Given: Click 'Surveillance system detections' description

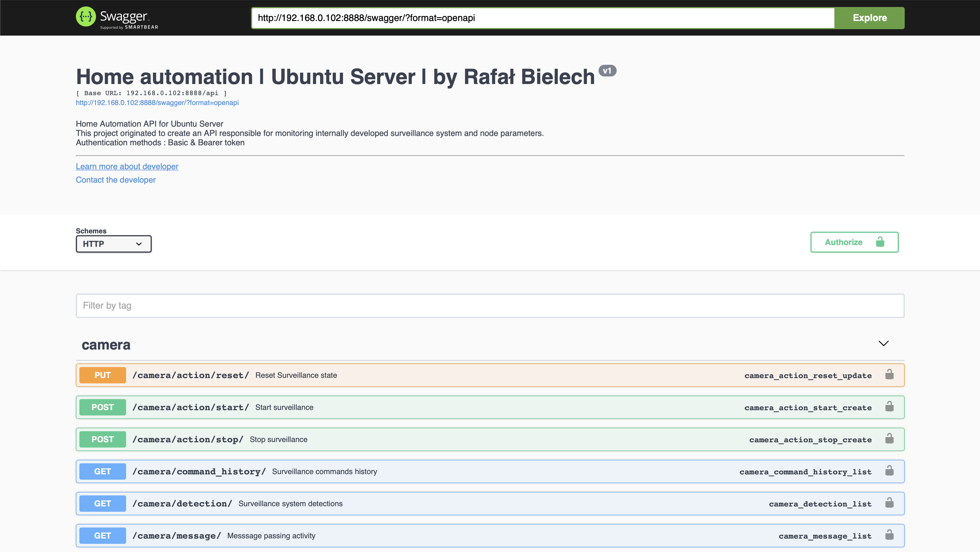Looking at the screenshot, I should 290,504.
